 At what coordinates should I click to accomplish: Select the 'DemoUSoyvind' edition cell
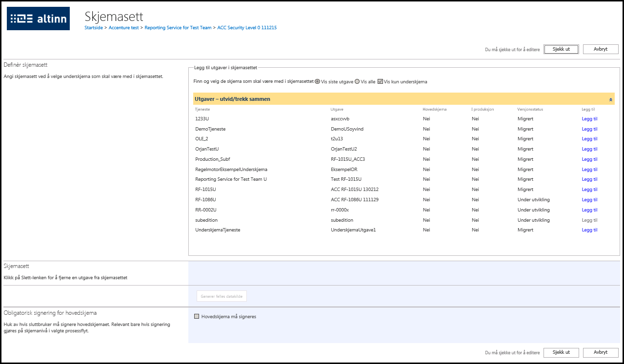pos(347,129)
